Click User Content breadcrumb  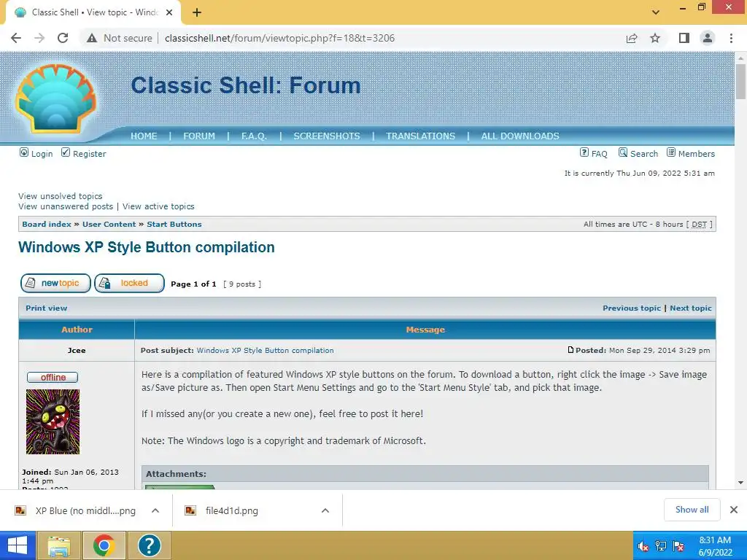[x=109, y=225]
